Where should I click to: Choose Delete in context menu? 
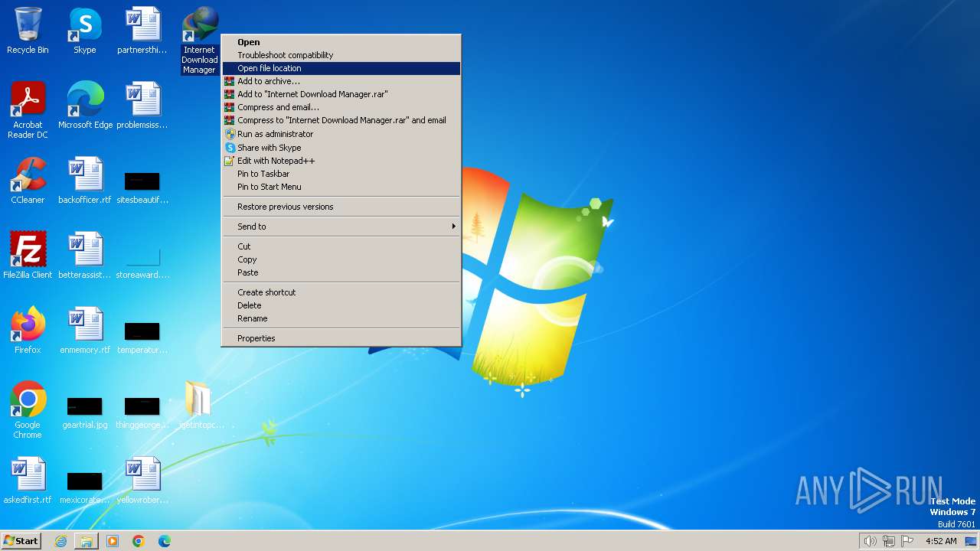point(341,305)
